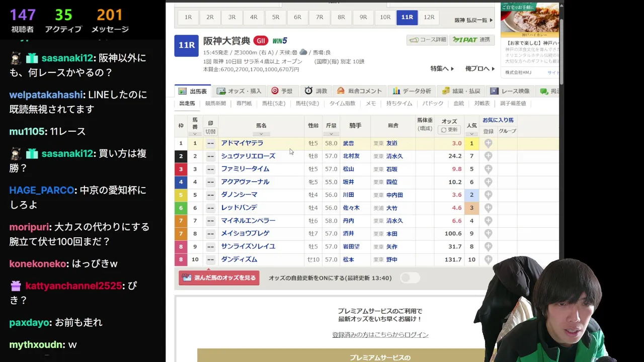Switch to race 1R tab
644x362 pixels.
pyautogui.click(x=188, y=17)
